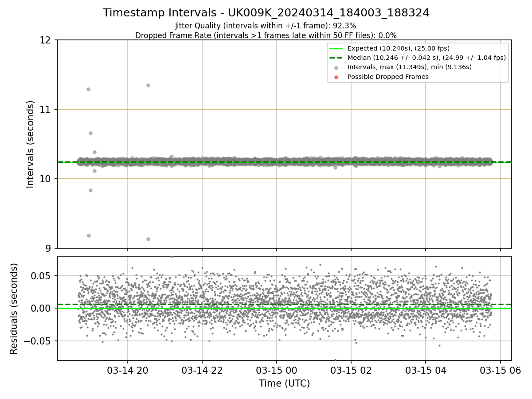Click the 'Dropped Frame Rate' subtitle line
Viewport: 532px width, 399px height.
[x=266, y=35]
